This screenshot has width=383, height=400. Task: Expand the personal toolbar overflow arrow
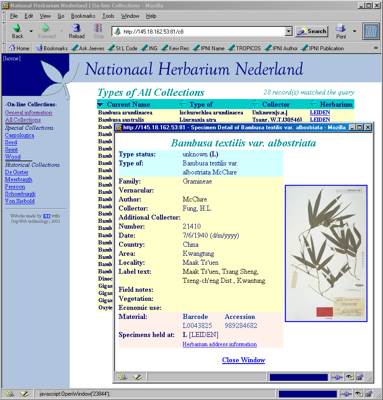tap(376, 48)
